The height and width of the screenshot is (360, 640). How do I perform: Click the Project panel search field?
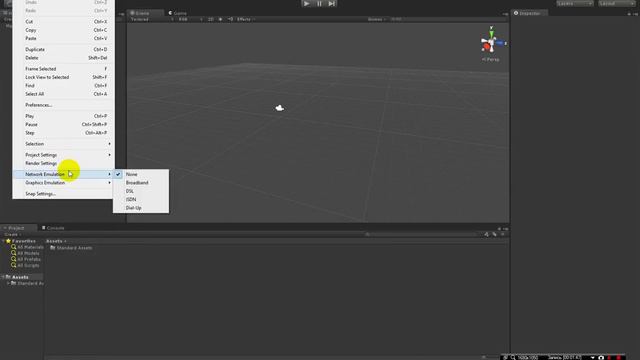coord(420,235)
